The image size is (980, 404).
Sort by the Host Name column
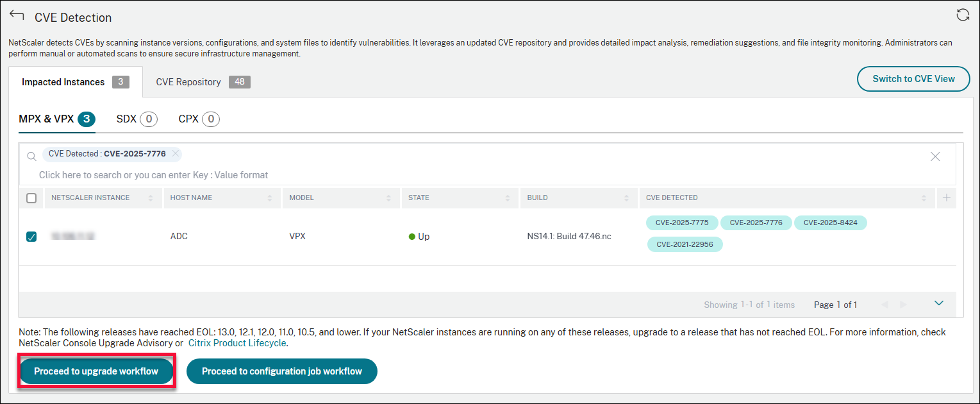[270, 198]
